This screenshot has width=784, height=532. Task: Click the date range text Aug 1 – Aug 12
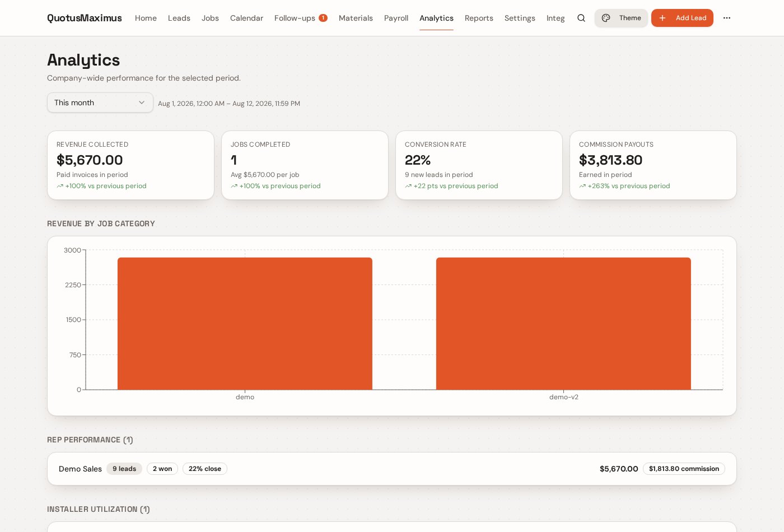229,104
